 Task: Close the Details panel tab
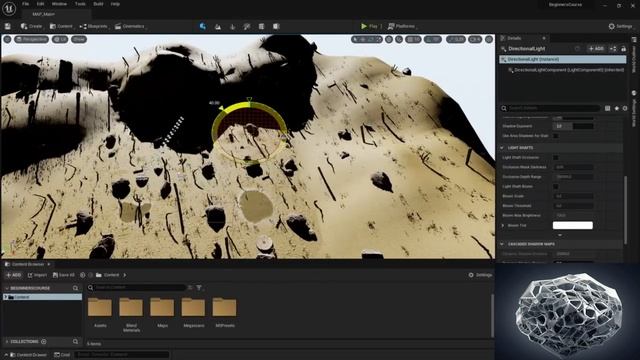(x=544, y=38)
